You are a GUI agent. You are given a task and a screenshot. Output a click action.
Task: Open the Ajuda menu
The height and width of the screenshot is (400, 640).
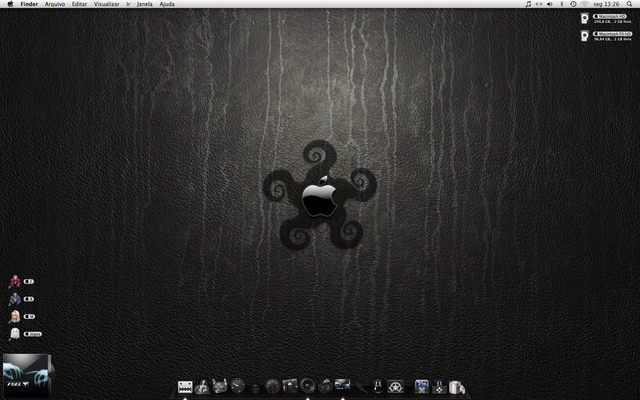pos(167,4)
